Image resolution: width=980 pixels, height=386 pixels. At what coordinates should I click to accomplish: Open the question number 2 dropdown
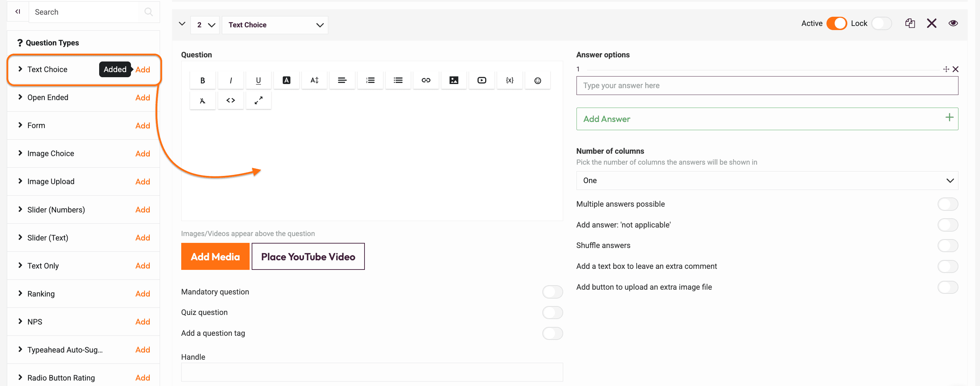[205, 25]
